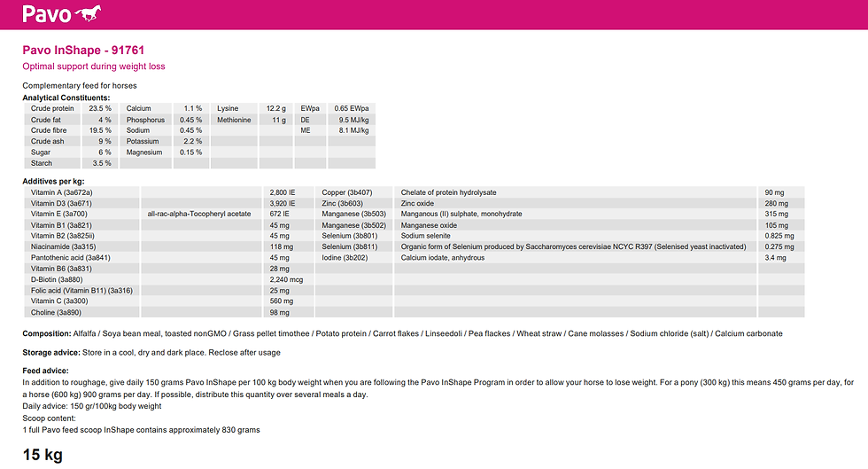Image resolution: width=868 pixels, height=469 pixels.
Task: Click the 'Vitamin B2 (3a825ii)' row
Action: [63, 236]
